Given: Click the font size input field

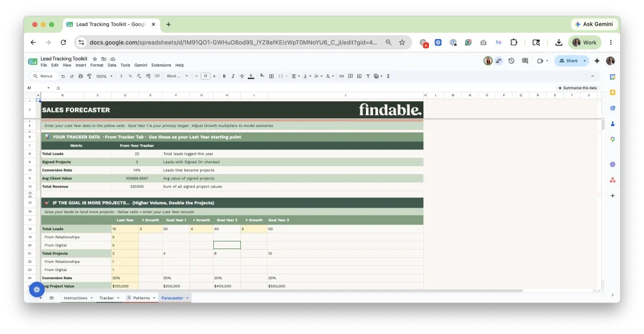Looking at the screenshot, I should (x=206, y=76).
